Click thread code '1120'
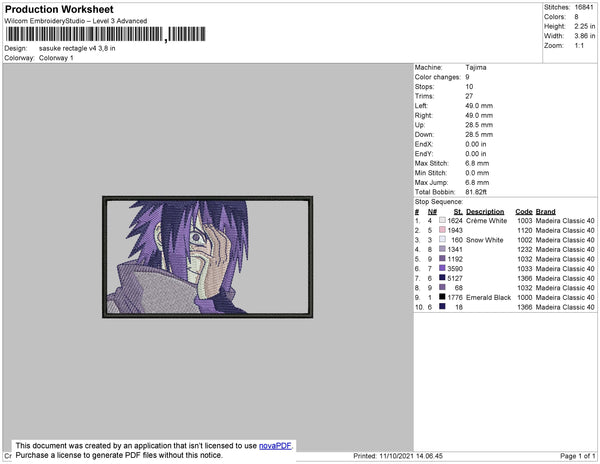Image resolution: width=600 pixels, height=464 pixels. coord(525,230)
